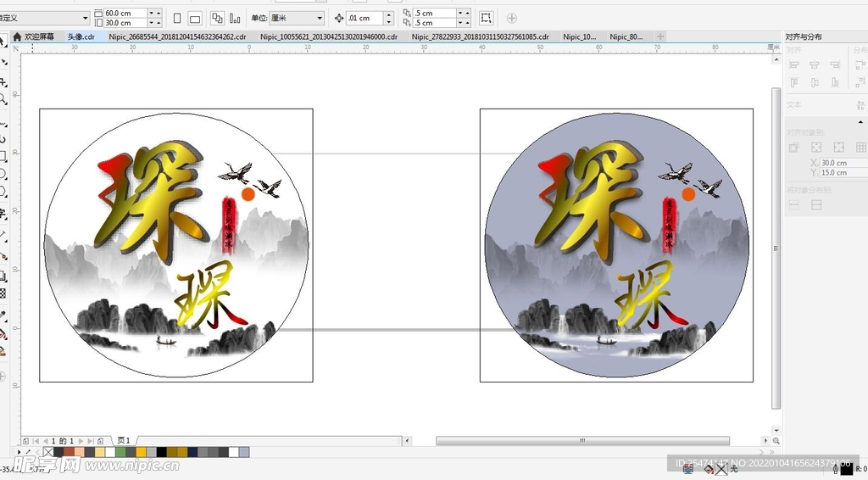Click align center horizontally icon in Align panel
The image size is (868, 480).
pyautogui.click(x=815, y=65)
